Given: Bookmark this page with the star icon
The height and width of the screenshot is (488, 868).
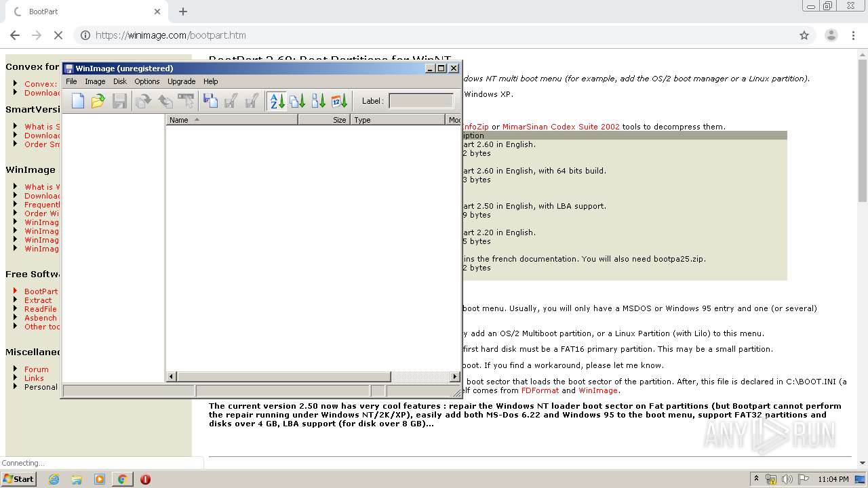Looking at the screenshot, I should 804,35.
